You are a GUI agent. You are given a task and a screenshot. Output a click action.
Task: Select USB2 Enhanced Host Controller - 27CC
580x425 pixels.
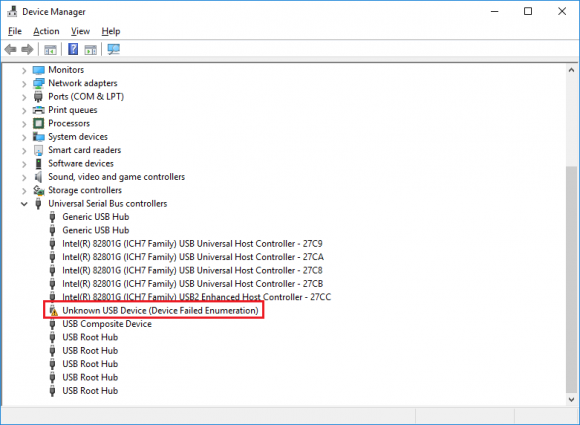(196, 297)
